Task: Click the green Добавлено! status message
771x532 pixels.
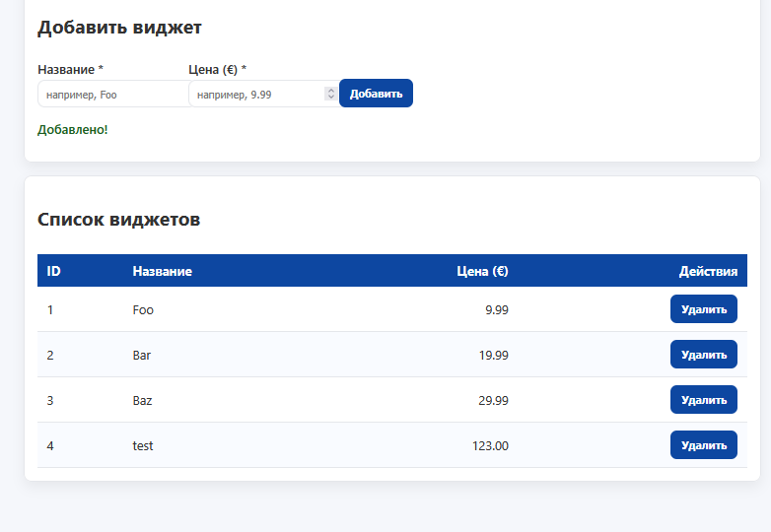Action: [x=73, y=130]
